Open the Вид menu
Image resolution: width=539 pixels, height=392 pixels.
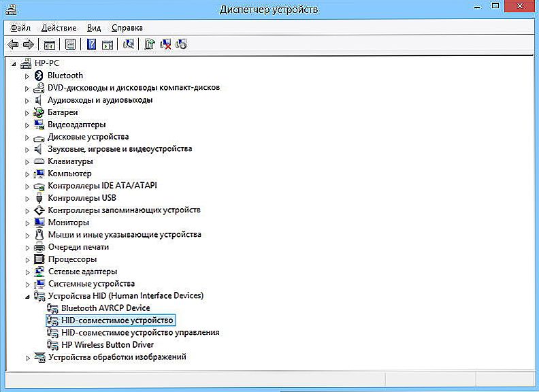[x=94, y=27]
